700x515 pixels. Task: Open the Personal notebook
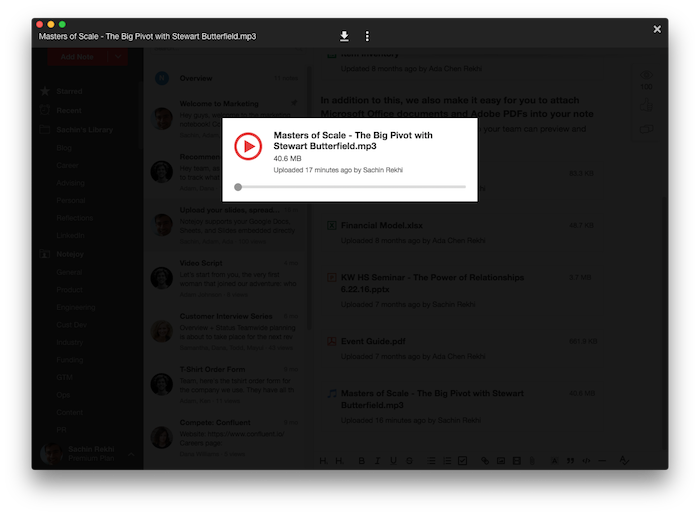71,200
